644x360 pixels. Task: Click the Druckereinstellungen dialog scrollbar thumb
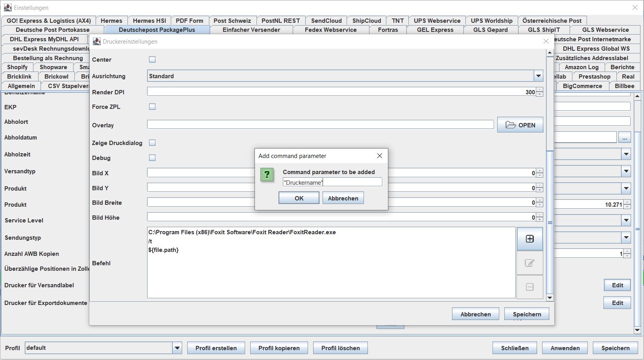[x=550, y=222]
